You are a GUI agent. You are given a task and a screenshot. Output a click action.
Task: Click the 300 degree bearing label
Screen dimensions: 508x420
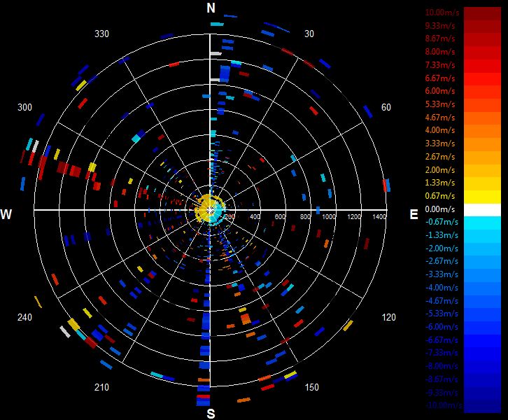pyautogui.click(x=24, y=107)
